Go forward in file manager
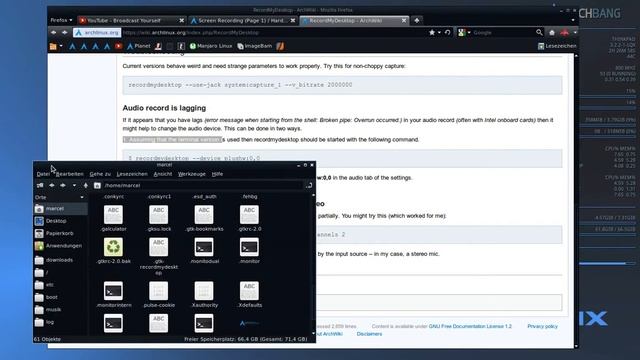The height and width of the screenshot is (360, 640). tap(63, 185)
